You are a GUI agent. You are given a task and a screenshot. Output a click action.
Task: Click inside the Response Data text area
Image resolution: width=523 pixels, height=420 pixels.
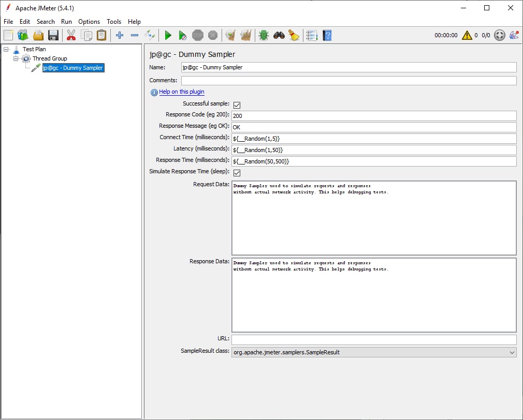[374, 295]
